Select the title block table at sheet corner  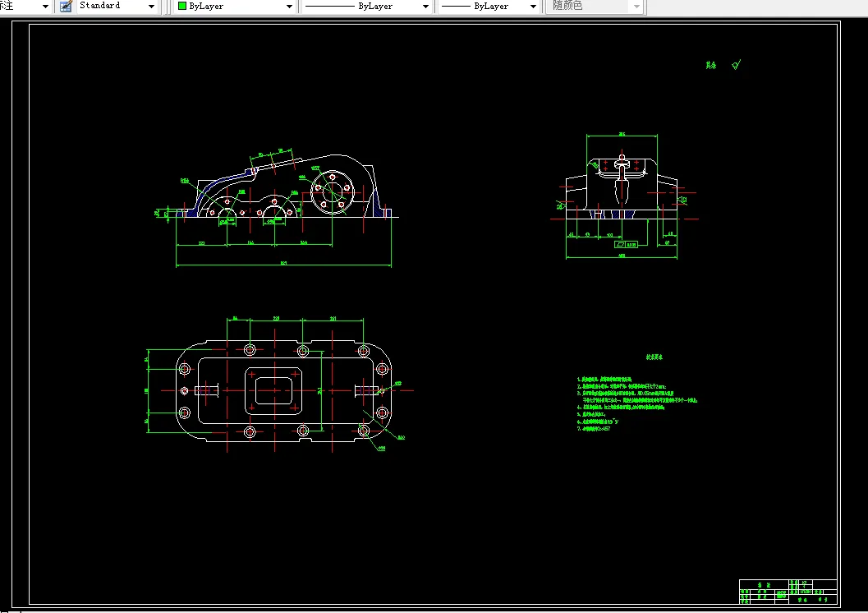tap(788, 592)
